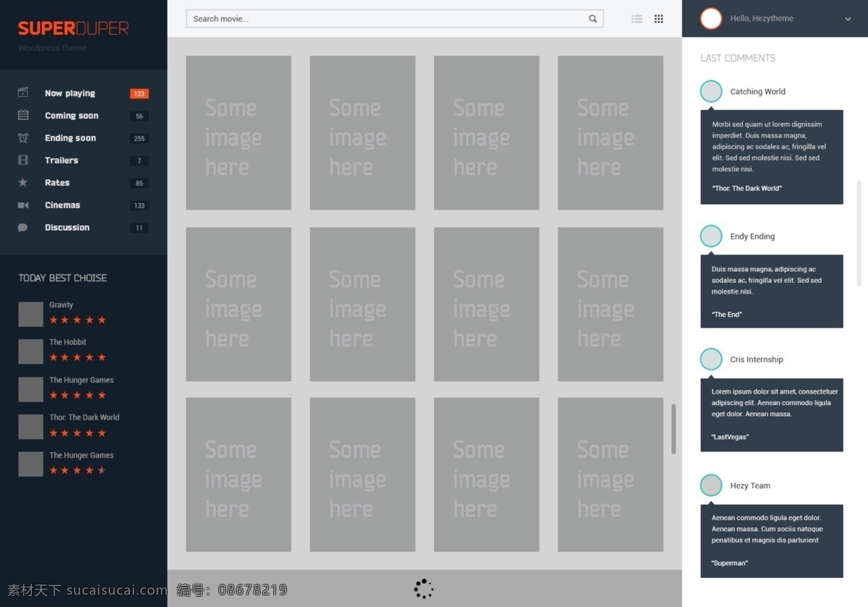Click in the Search movie field
Image resolution: width=868 pixels, height=607 pixels.
point(395,19)
